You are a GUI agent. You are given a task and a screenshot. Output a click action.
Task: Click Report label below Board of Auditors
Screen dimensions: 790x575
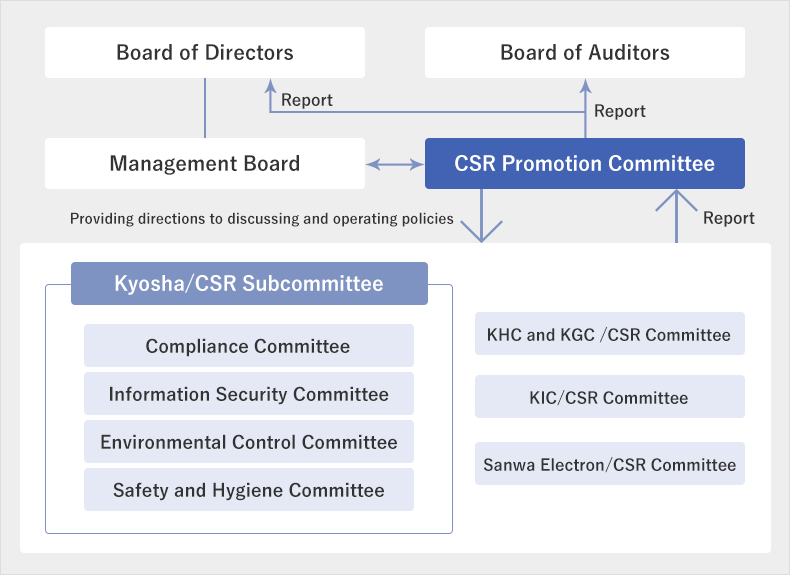click(x=619, y=111)
